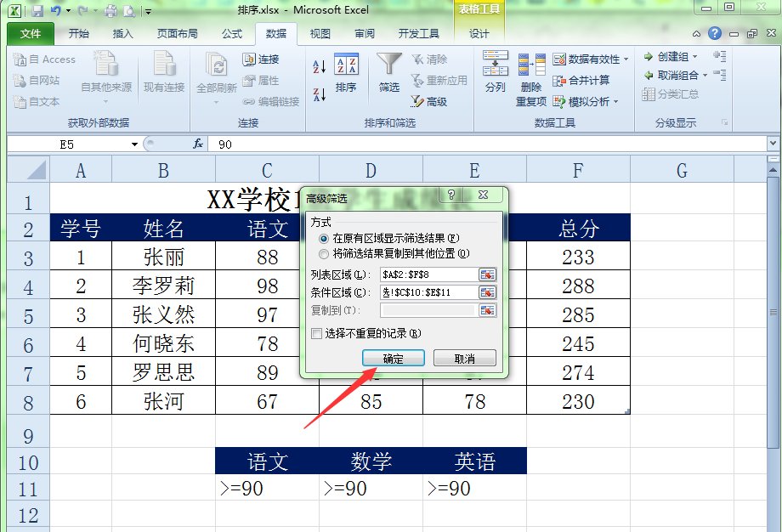Switch to 开发工具 tab
Viewport: 782px width, 532px height.
pyautogui.click(x=418, y=33)
